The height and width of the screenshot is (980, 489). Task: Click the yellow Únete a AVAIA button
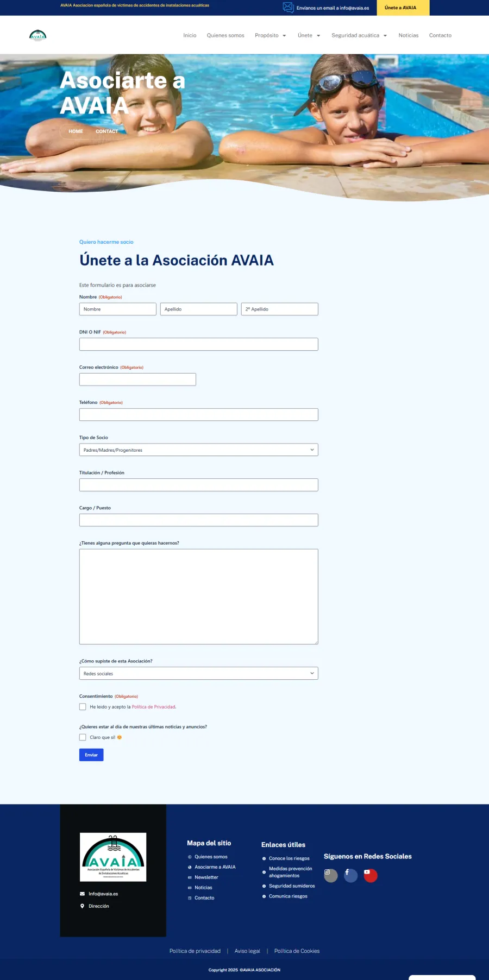400,8
